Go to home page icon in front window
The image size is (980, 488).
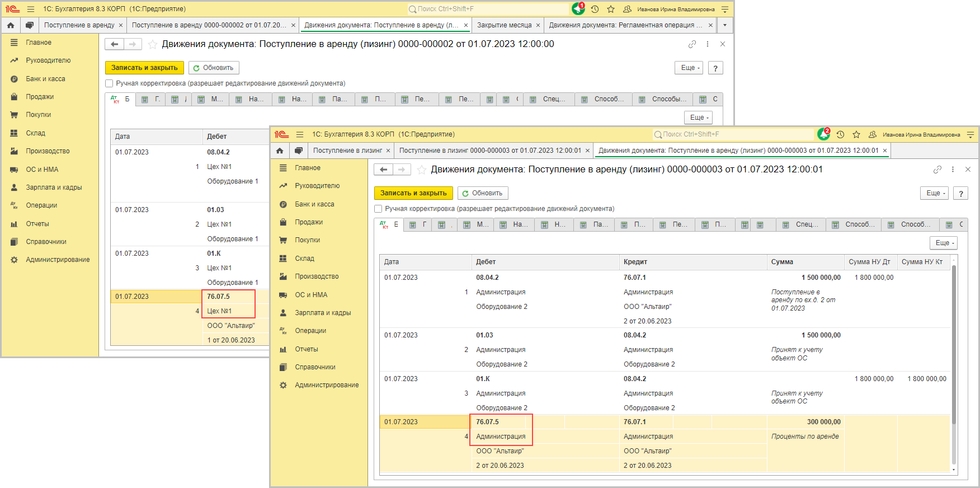(x=280, y=151)
